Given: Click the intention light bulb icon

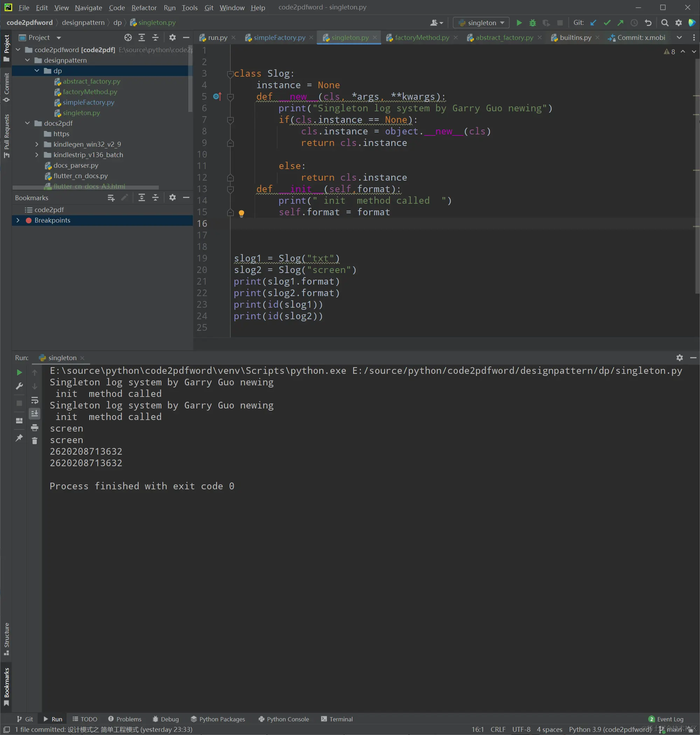Looking at the screenshot, I should tap(241, 213).
